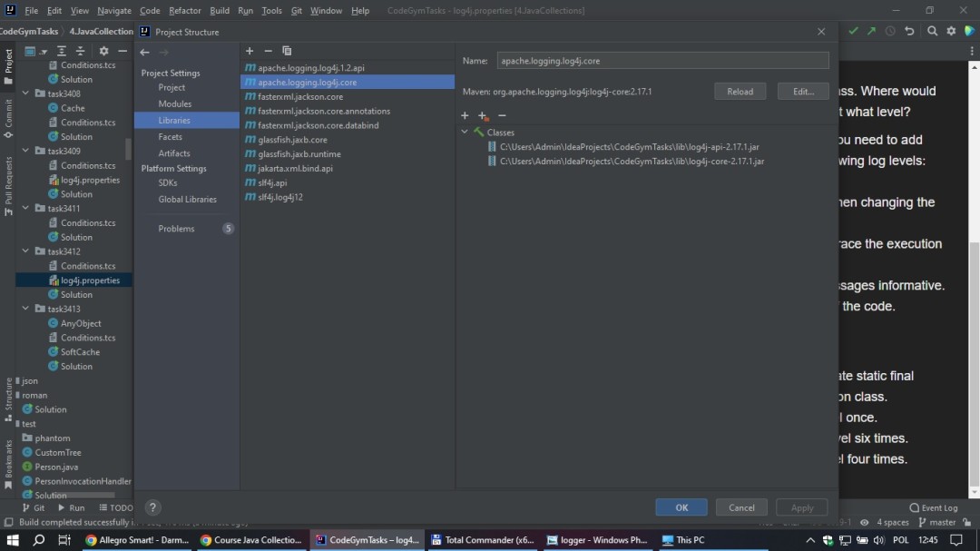Screen dimensions: 980x551
Task: Collapse the task3413 folder
Action: click(x=25, y=309)
